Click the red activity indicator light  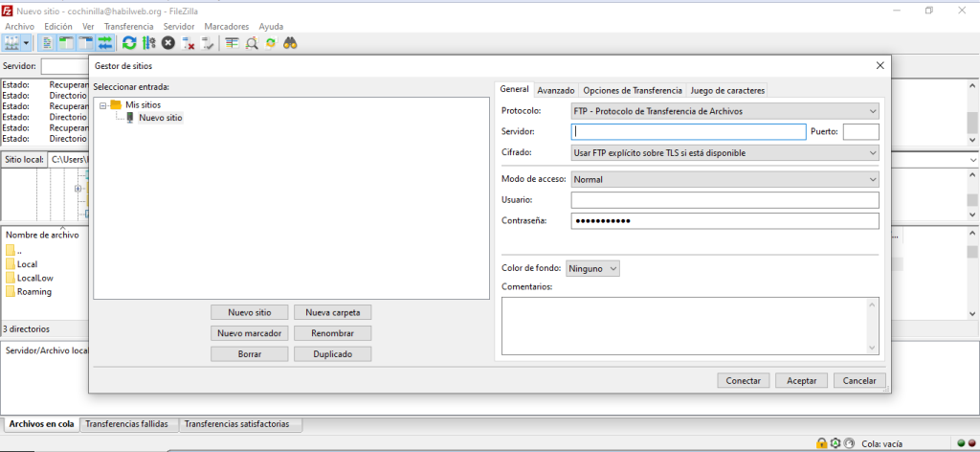(x=971, y=444)
